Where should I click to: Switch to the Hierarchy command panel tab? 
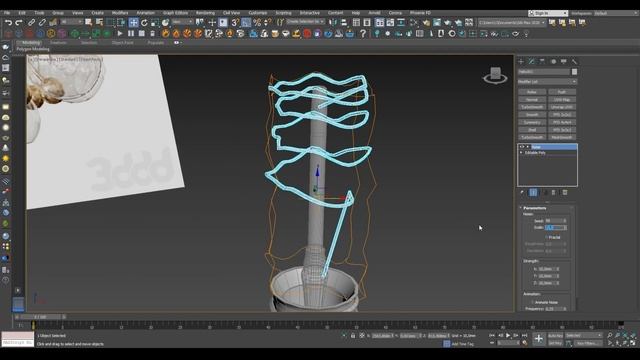(x=542, y=61)
